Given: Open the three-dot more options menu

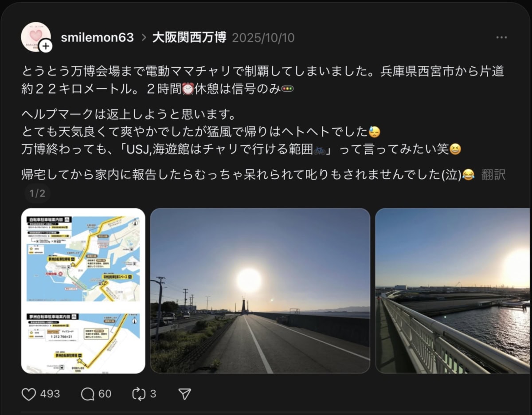Looking at the screenshot, I should tap(501, 38).
